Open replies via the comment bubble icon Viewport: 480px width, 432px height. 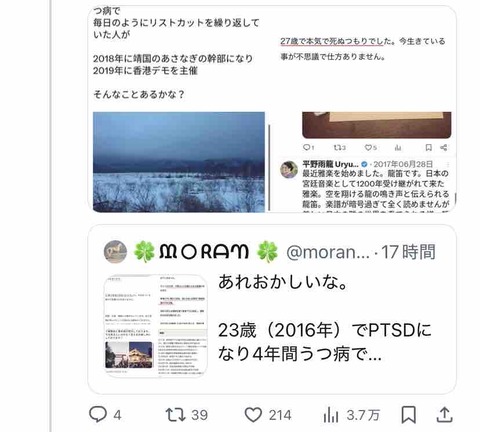coord(98,414)
